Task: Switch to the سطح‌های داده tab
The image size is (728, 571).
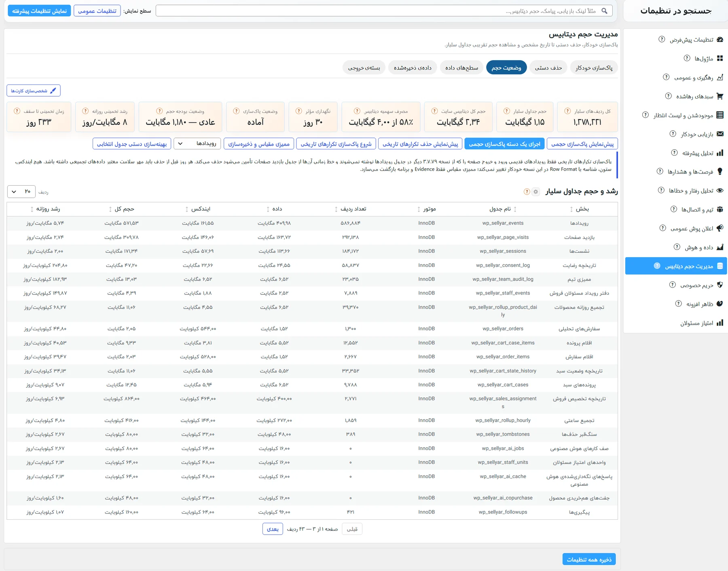Action: (x=462, y=68)
